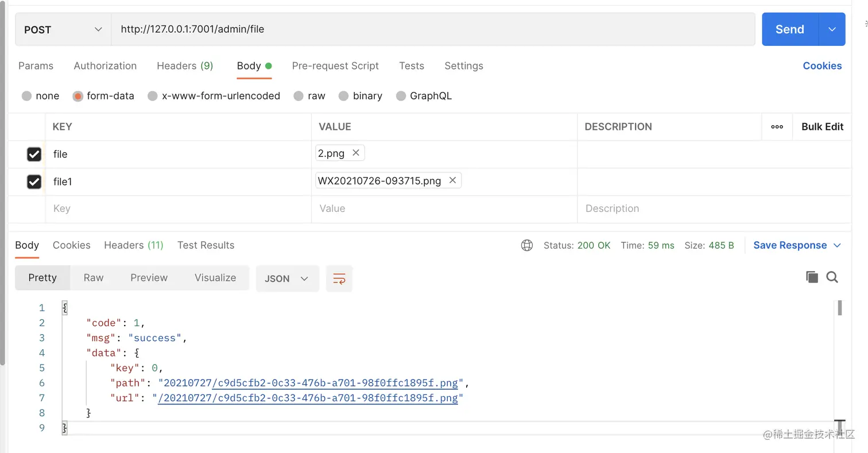Click line number 4 in response
868x453 pixels.
pos(41,353)
